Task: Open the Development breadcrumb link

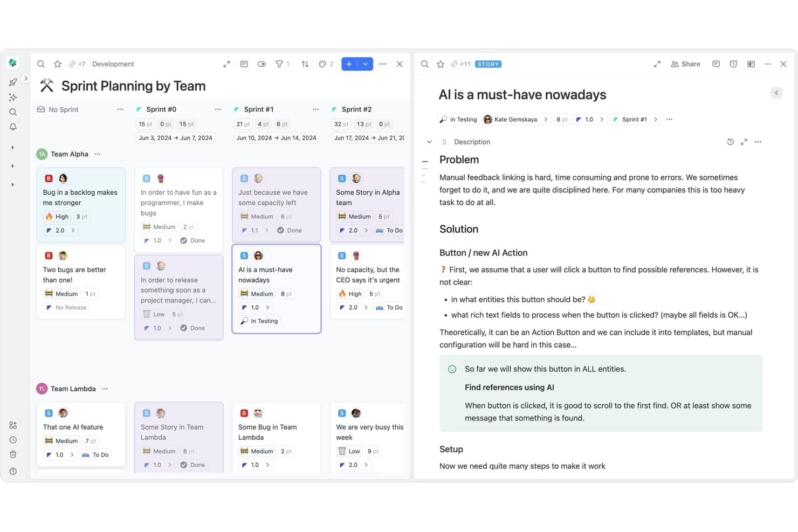Action: 113,64
